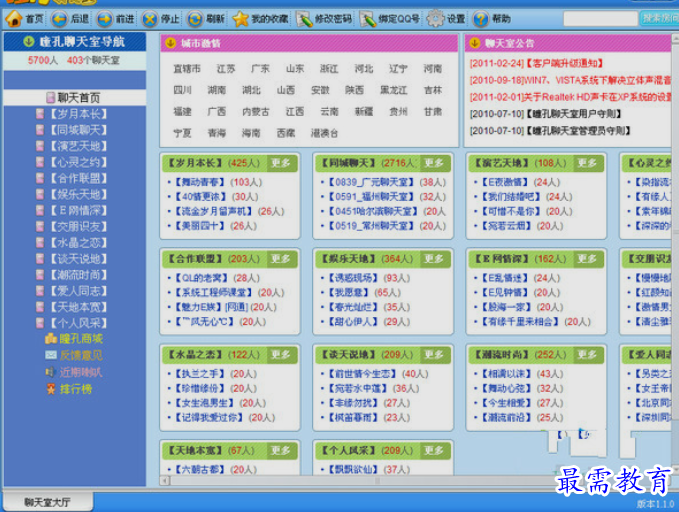
Task: Collapse the 城市激情 panel arrow icon
Action: (x=170, y=42)
